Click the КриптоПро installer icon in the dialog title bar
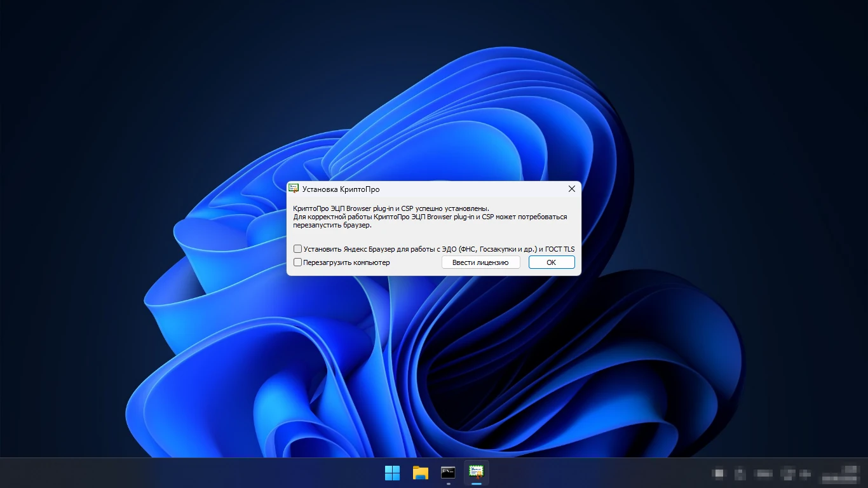 pyautogui.click(x=294, y=189)
